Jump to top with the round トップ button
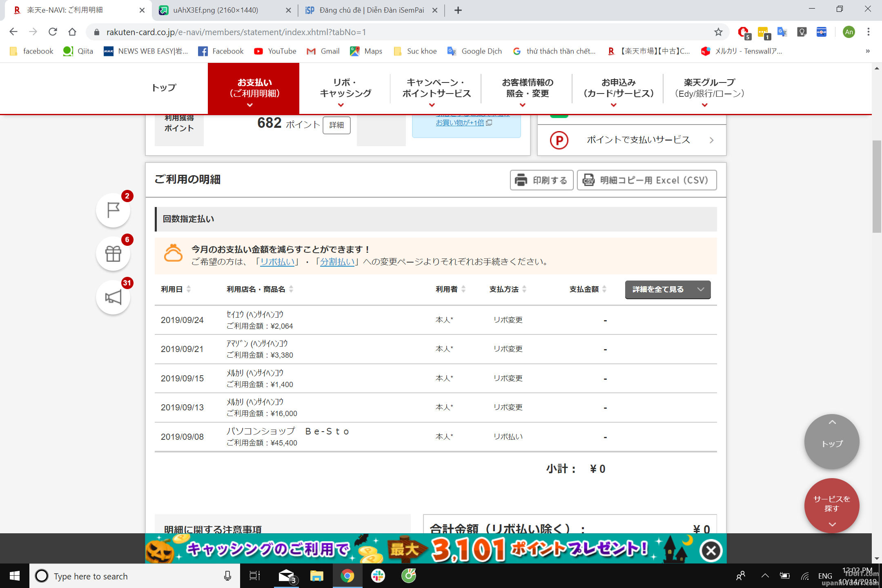This screenshot has width=882, height=588. pyautogui.click(x=832, y=441)
